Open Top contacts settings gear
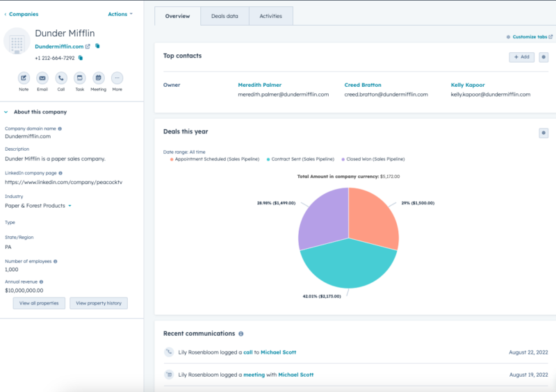 pos(543,57)
